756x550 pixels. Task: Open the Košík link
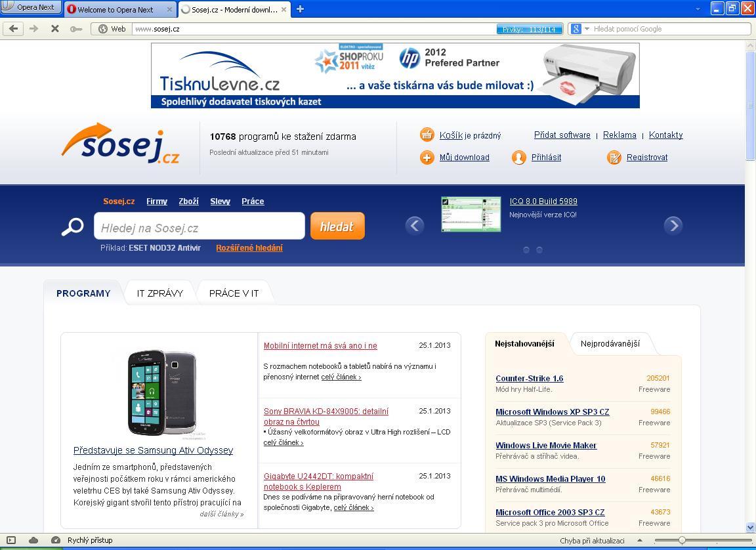coord(451,135)
